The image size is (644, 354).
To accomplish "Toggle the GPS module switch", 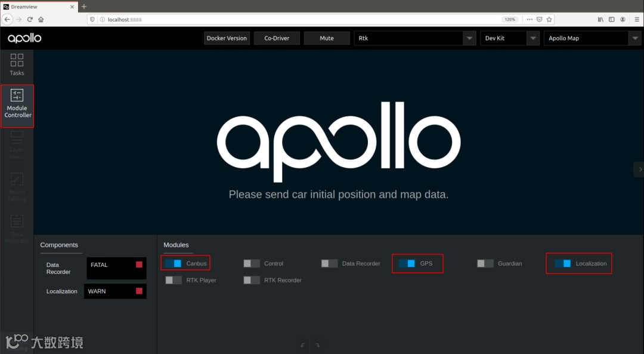I will pos(407,263).
